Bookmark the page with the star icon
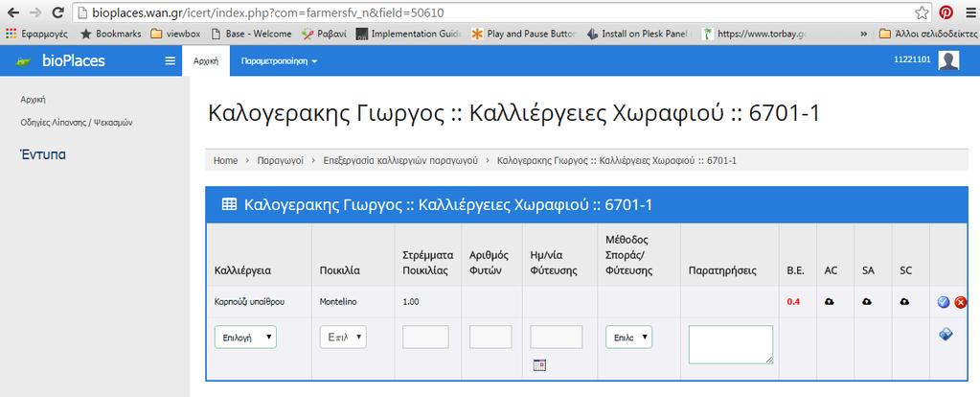This screenshot has height=397, width=980. (922, 12)
